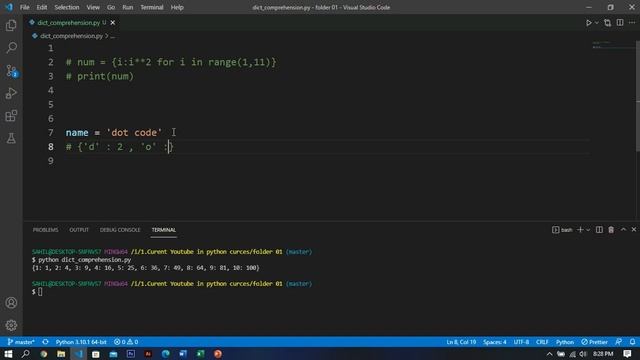The height and width of the screenshot is (360, 640).
Task: Close the dict_comprehension.py tab
Action: [113, 23]
